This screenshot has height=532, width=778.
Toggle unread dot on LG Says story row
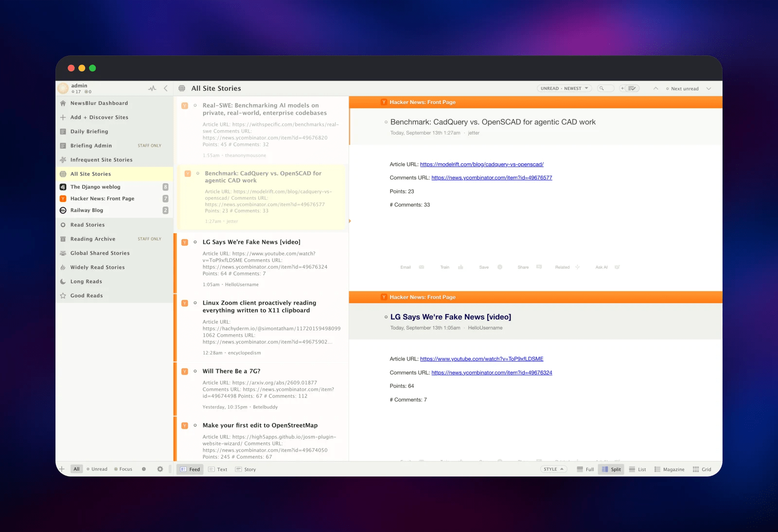[x=195, y=242]
